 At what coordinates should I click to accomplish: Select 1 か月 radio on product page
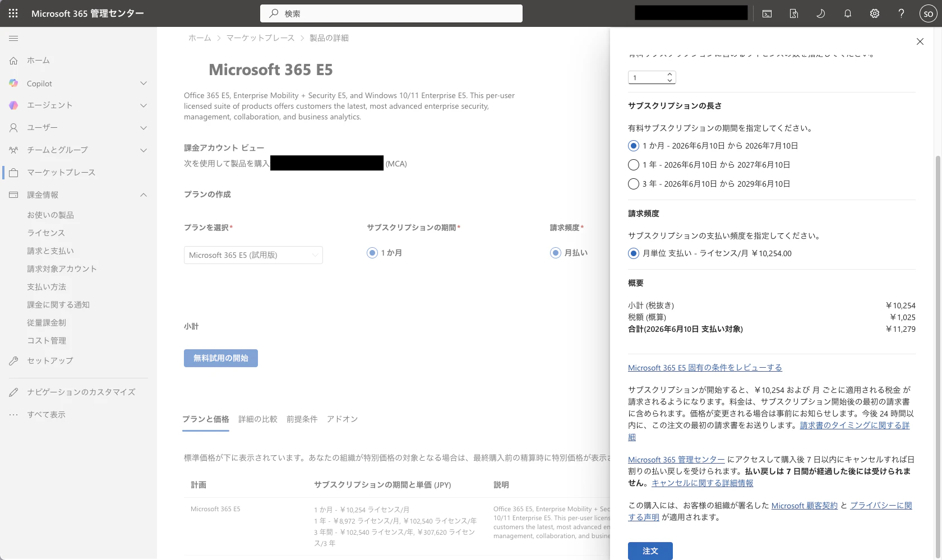tap(372, 253)
